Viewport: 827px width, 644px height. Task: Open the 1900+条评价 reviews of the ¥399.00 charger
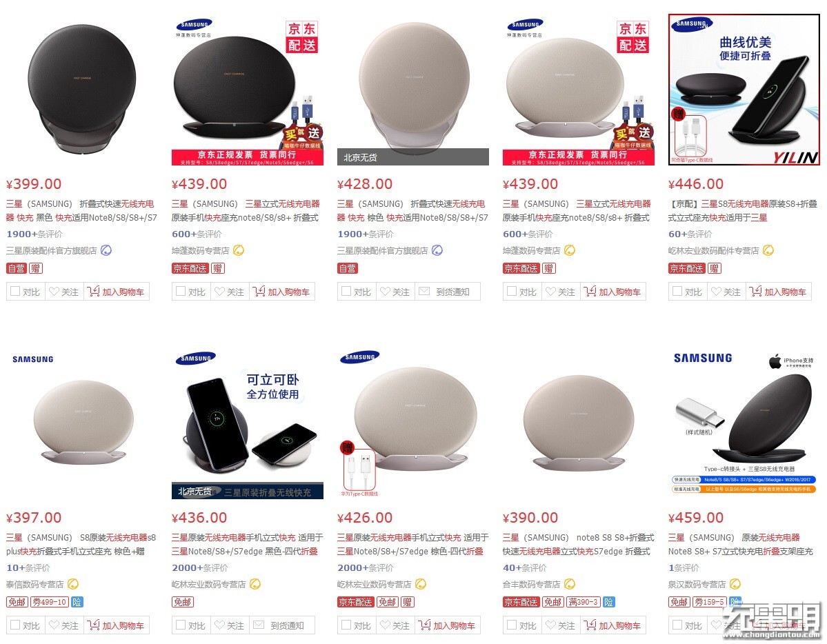34,234
